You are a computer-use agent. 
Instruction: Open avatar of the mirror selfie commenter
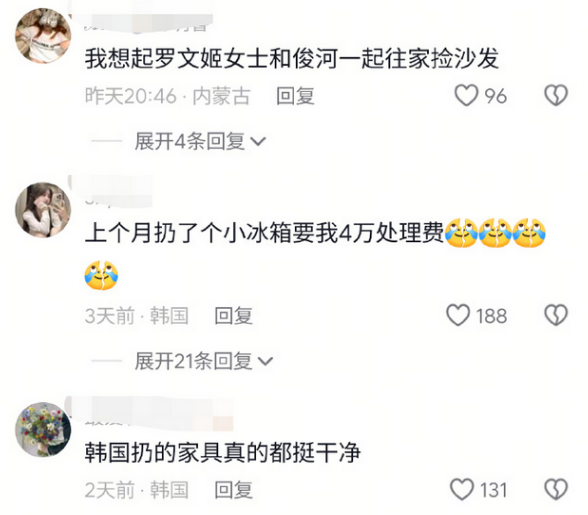tap(43, 210)
